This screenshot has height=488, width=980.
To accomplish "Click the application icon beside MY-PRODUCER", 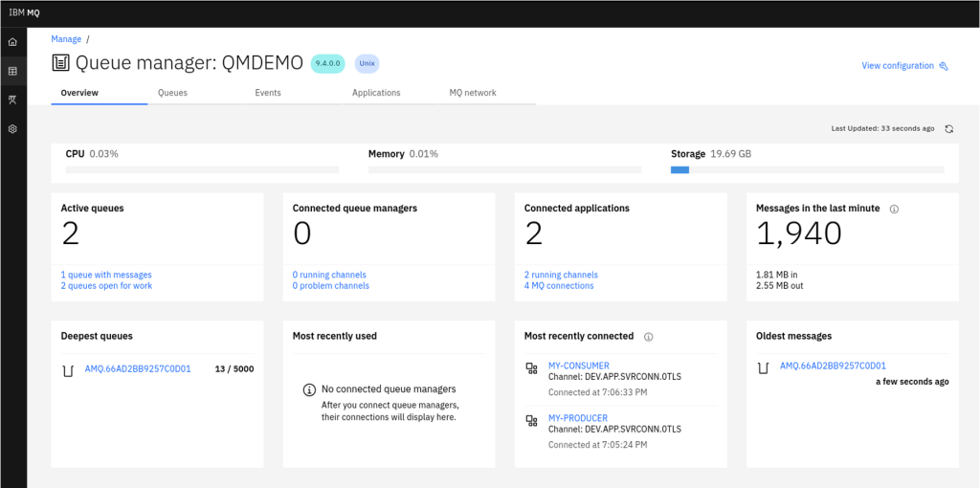I will click(x=532, y=421).
